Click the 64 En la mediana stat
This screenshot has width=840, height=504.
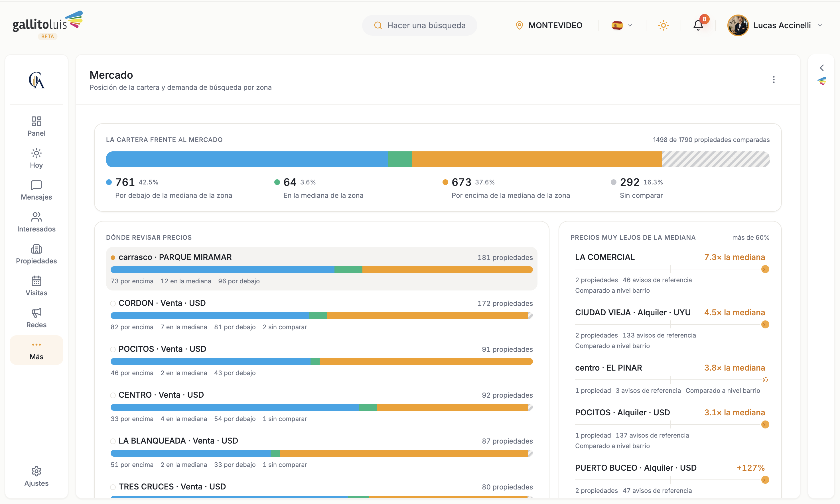point(319,188)
